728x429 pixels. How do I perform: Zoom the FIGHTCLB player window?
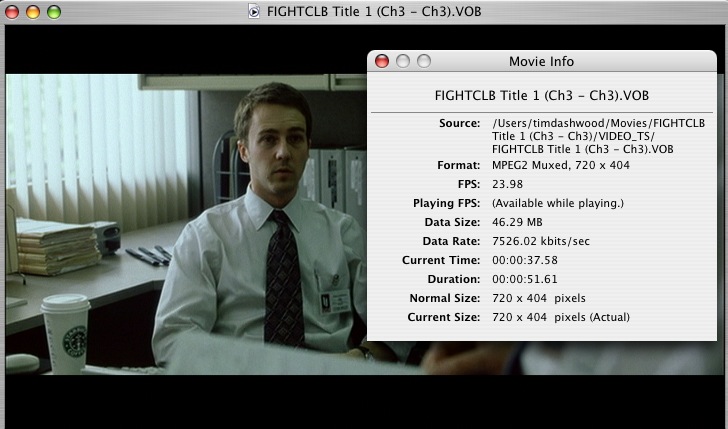[54, 12]
